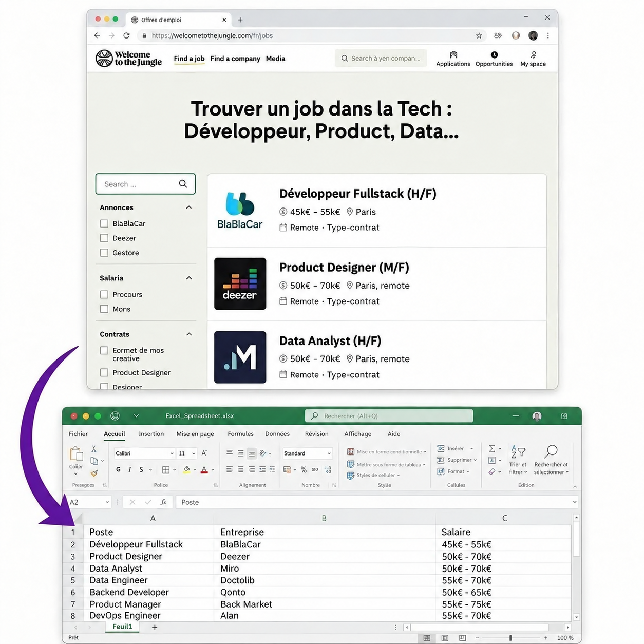Select the Feuil1 sheet tab
The width and height of the screenshot is (644, 644).
coord(122,627)
